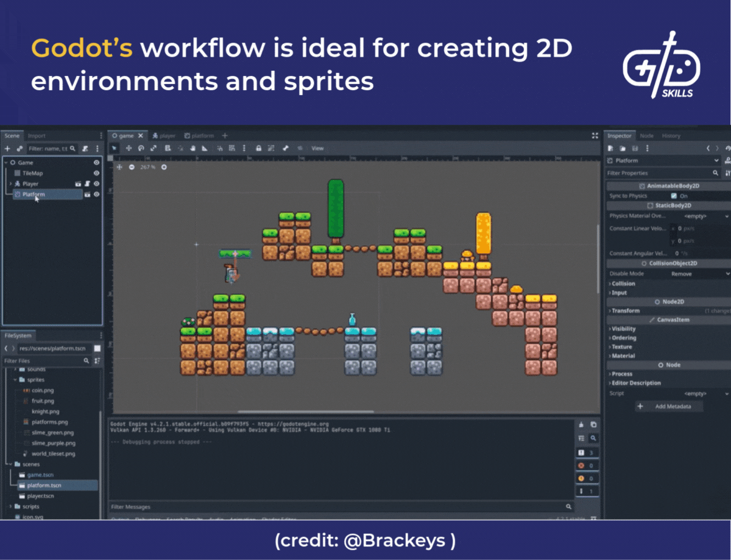Image resolution: width=731 pixels, height=560 pixels.
Task: Open the player scene tab
Action: tap(164, 136)
